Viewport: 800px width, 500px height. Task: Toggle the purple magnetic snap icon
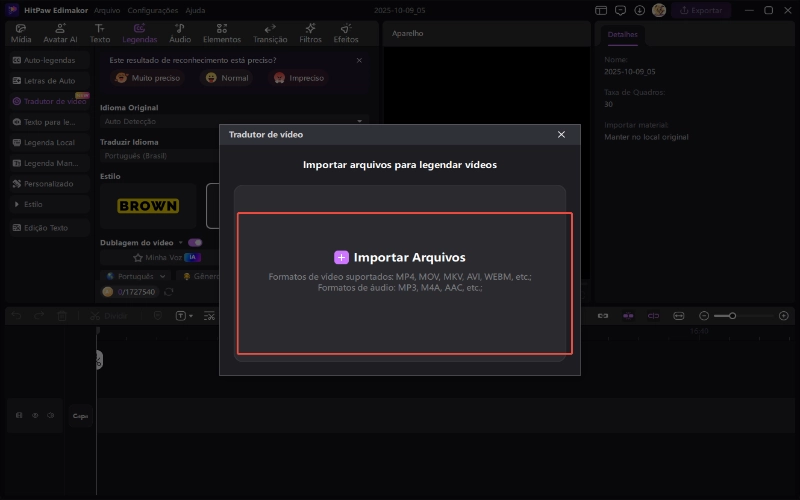point(628,316)
